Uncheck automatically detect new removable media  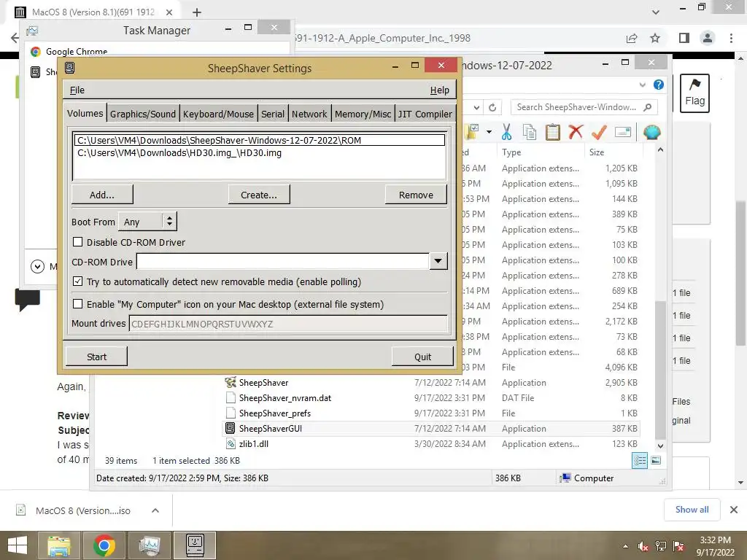[77, 281]
